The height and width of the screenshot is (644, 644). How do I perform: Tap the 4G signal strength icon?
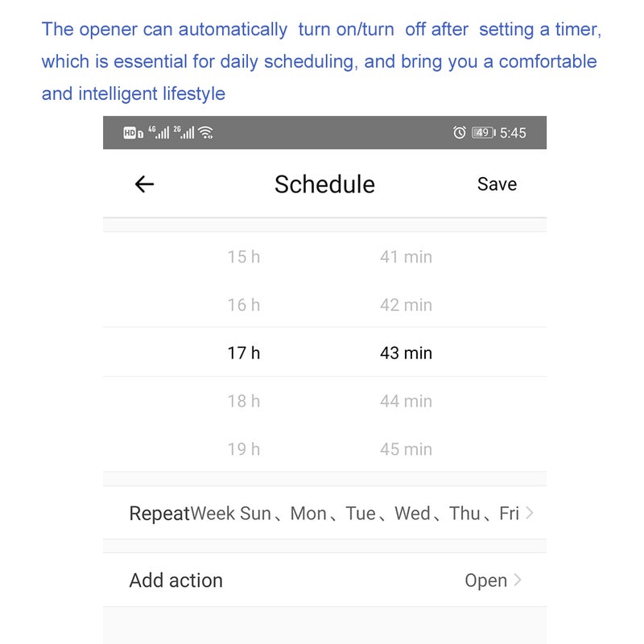coord(159,133)
